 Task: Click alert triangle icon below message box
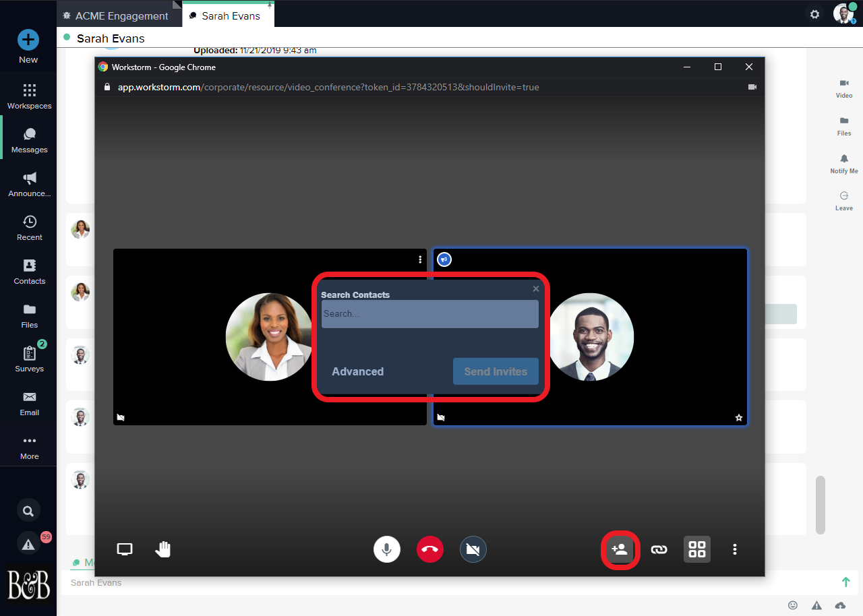coord(816,605)
